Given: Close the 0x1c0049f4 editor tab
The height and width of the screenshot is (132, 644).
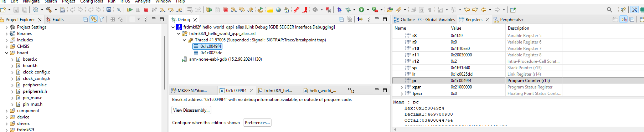Looking at the screenshot, I should (252, 91).
